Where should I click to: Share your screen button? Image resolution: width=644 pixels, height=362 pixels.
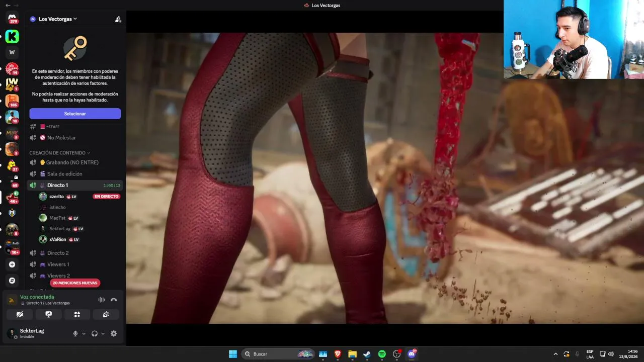tap(48, 314)
